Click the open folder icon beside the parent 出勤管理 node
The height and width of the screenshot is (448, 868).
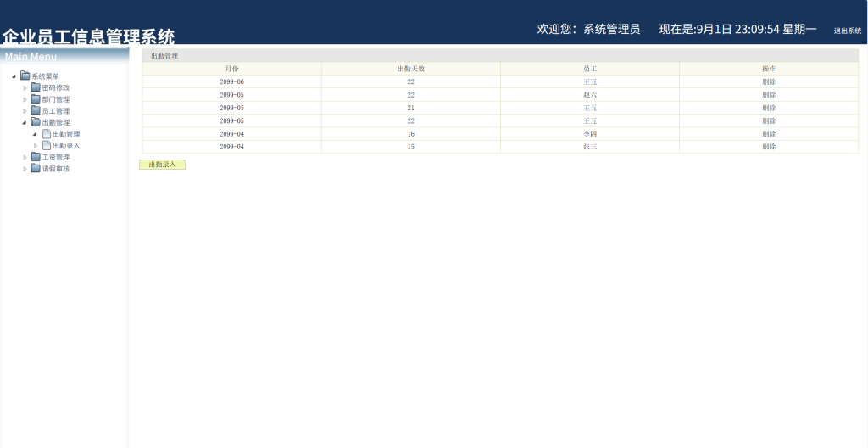[36, 122]
